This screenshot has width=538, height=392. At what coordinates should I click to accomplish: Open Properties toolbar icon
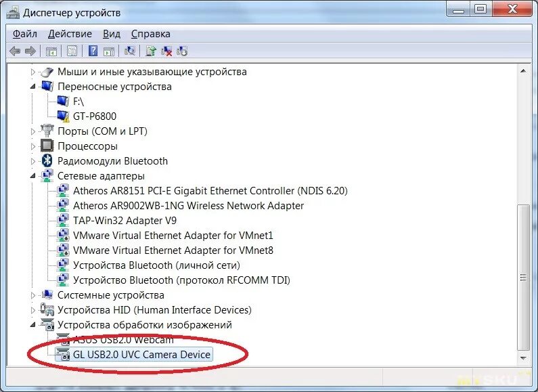[x=72, y=51]
